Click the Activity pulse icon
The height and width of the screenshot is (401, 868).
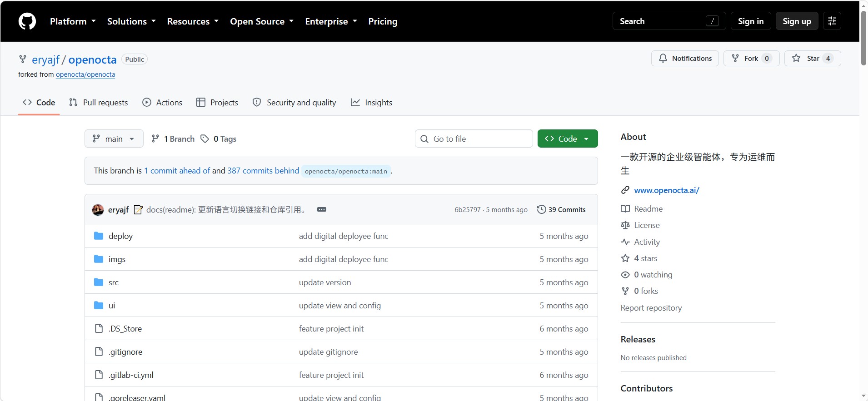(625, 242)
